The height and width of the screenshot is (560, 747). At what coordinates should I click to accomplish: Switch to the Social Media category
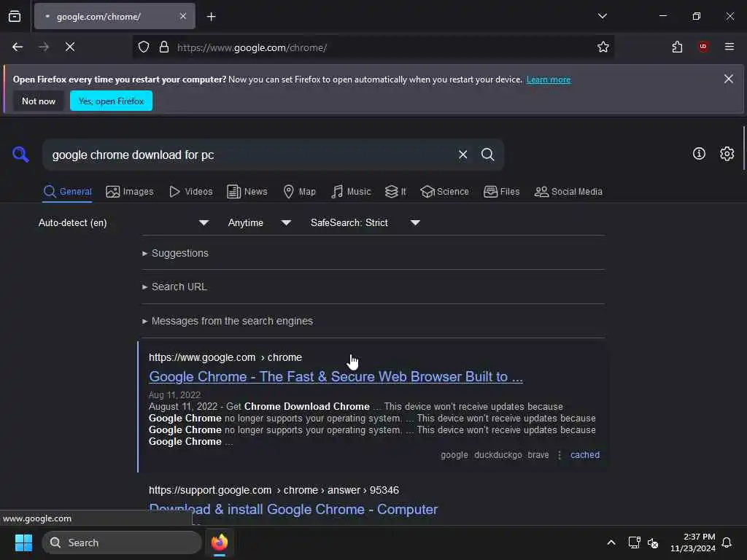[568, 192]
